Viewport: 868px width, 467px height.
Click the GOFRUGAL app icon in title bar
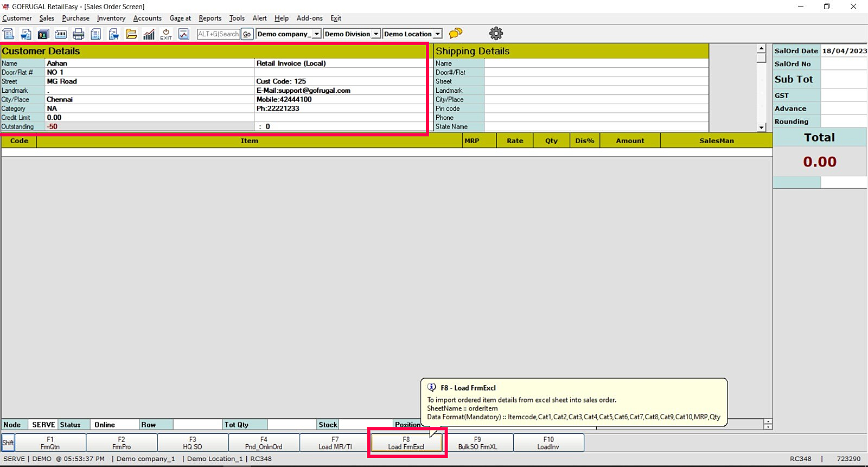(6, 7)
